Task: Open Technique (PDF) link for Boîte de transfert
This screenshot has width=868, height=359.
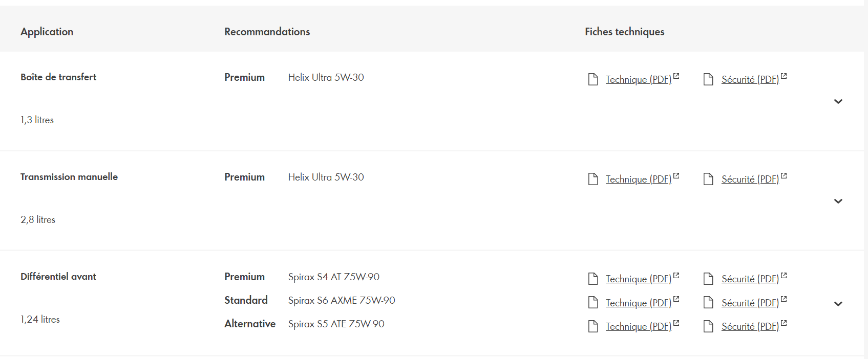Action: point(639,79)
